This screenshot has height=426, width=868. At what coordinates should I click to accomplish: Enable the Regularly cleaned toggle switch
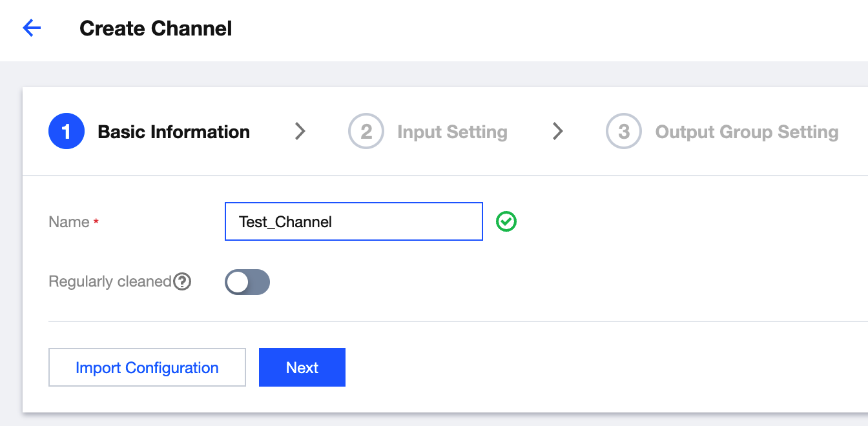(247, 282)
